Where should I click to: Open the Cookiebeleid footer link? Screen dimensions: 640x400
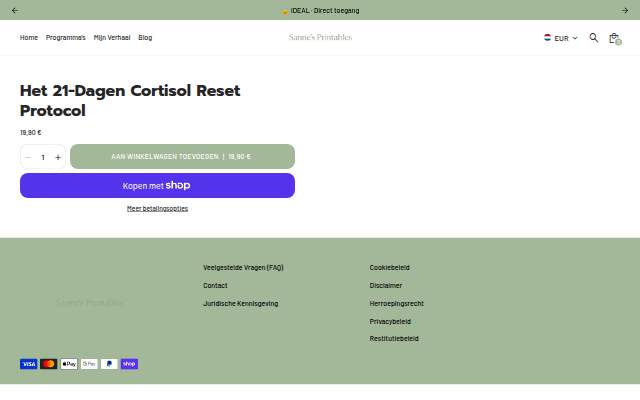[389, 268]
